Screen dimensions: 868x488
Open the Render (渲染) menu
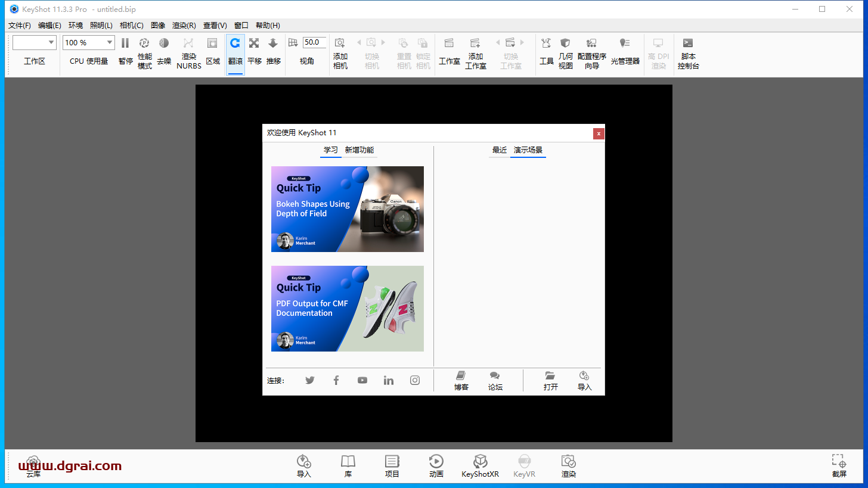[184, 26]
